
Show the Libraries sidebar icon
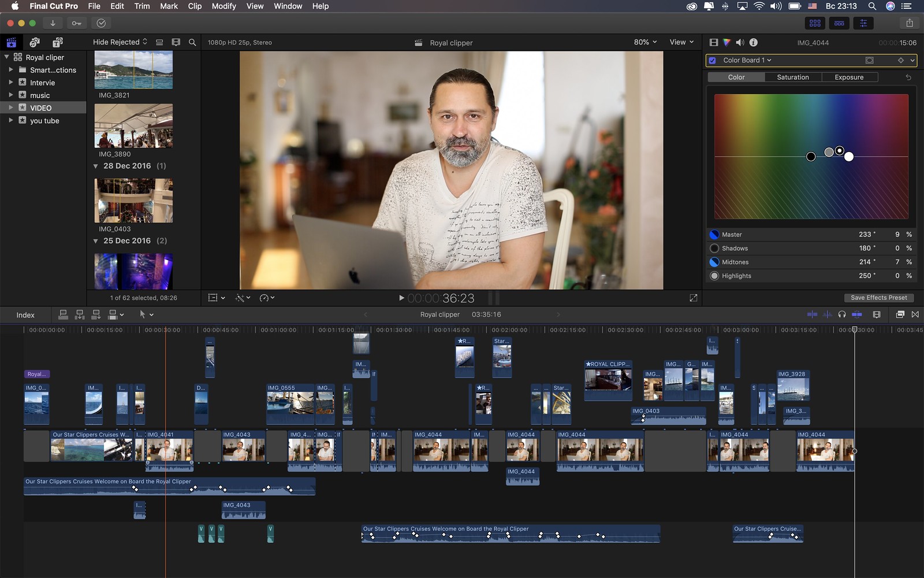pyautogui.click(x=11, y=42)
